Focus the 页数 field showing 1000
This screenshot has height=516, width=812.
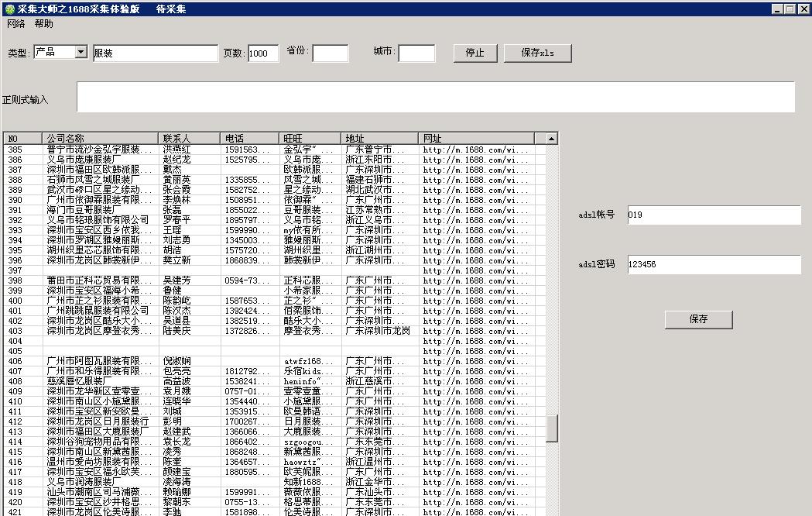pyautogui.click(x=263, y=53)
